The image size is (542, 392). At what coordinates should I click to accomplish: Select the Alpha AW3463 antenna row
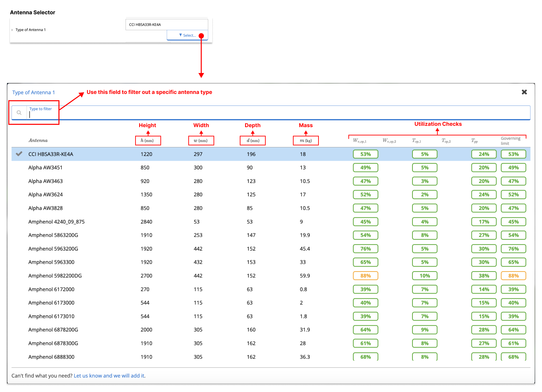271,181
